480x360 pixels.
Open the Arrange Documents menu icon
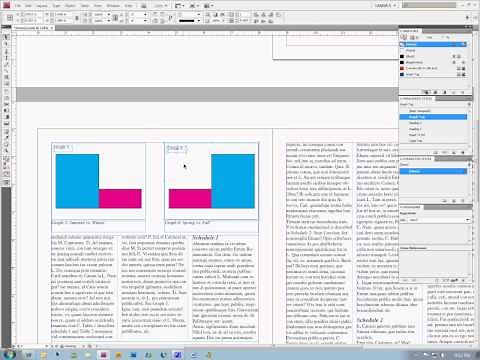tap(209, 6)
